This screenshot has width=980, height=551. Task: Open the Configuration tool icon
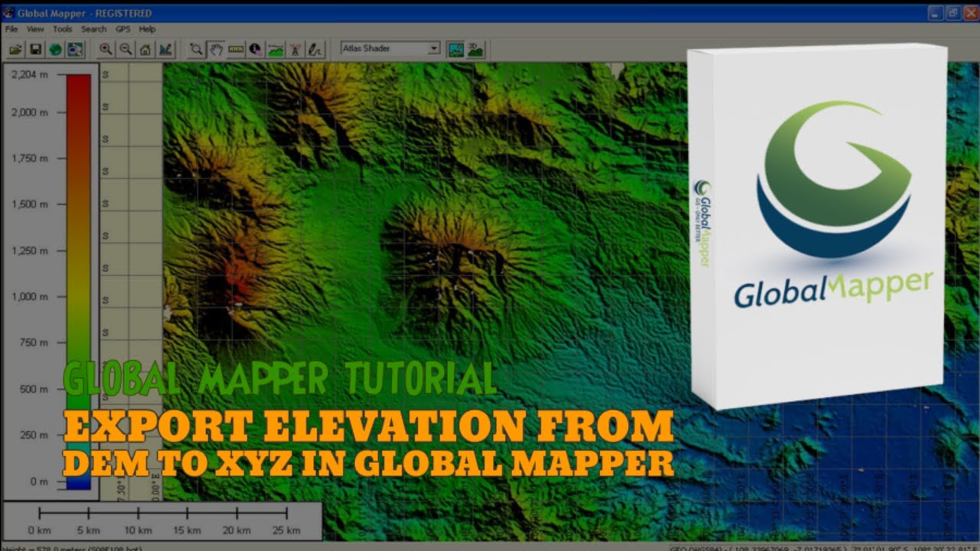tap(75, 49)
